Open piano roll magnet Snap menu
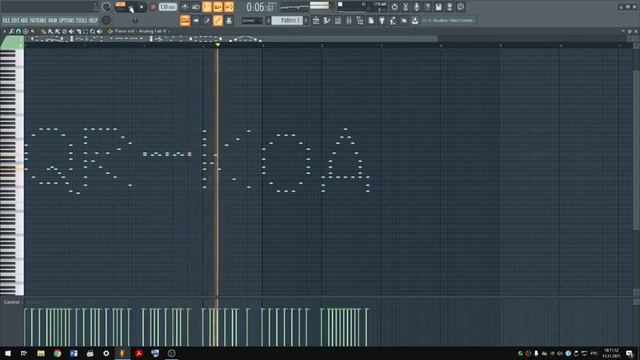 [18, 31]
